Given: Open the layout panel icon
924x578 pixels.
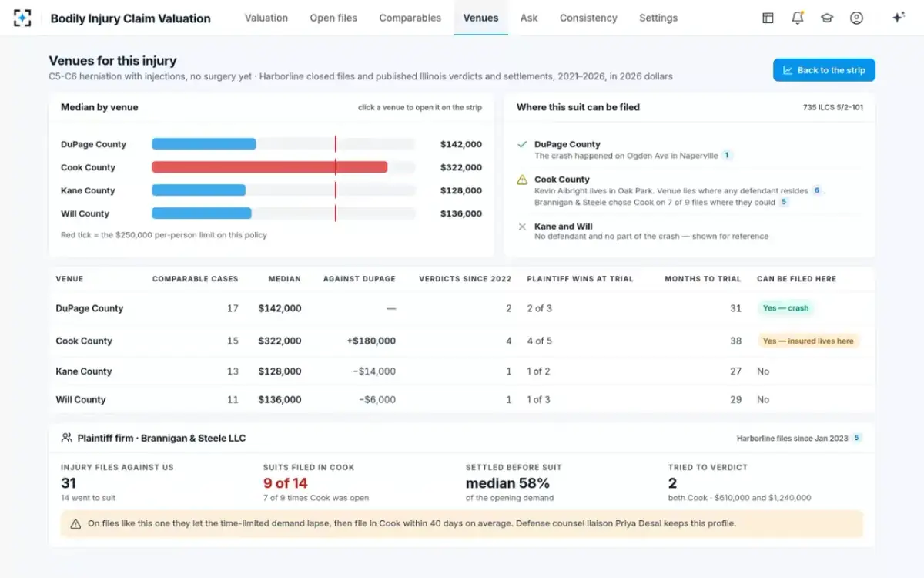Looking at the screenshot, I should (768, 18).
